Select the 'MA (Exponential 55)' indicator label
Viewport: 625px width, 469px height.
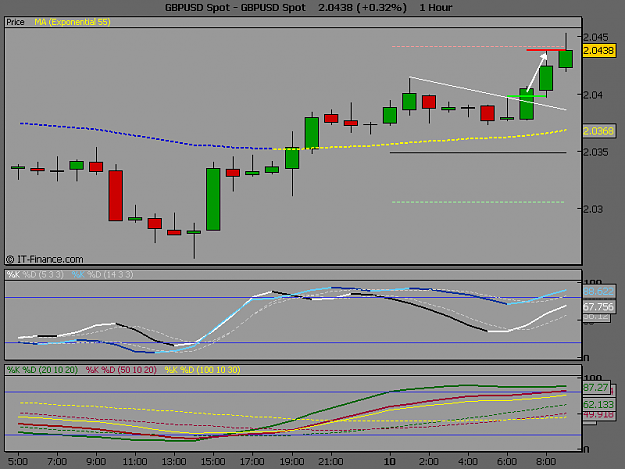(x=72, y=22)
